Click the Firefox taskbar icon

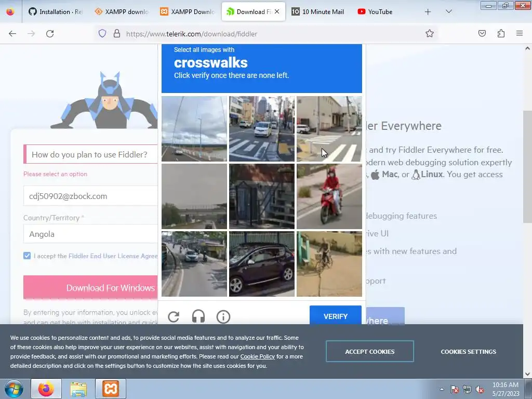tap(46, 389)
